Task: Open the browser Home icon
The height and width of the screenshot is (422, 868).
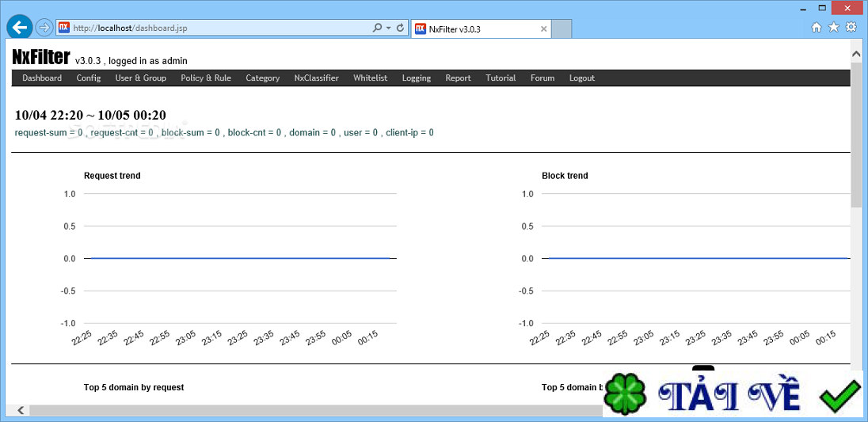Action: tap(817, 28)
